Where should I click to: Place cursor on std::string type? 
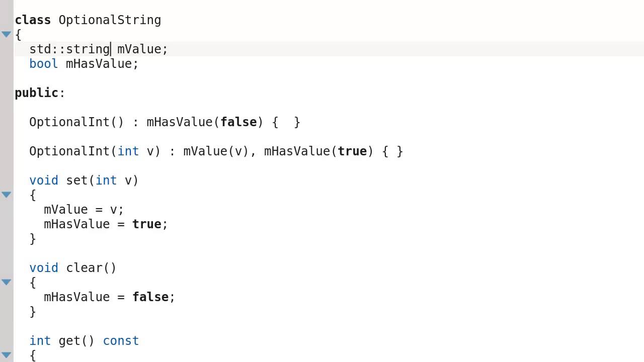pyautogui.click(x=69, y=49)
